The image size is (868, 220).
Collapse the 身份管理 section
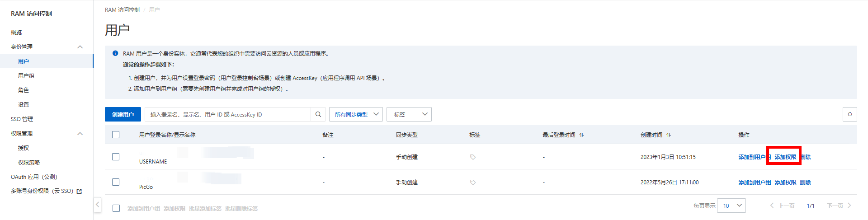pyautogui.click(x=80, y=47)
